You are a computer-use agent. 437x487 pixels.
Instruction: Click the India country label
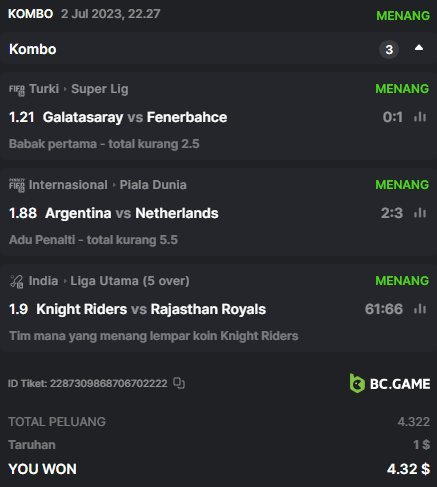point(43,281)
